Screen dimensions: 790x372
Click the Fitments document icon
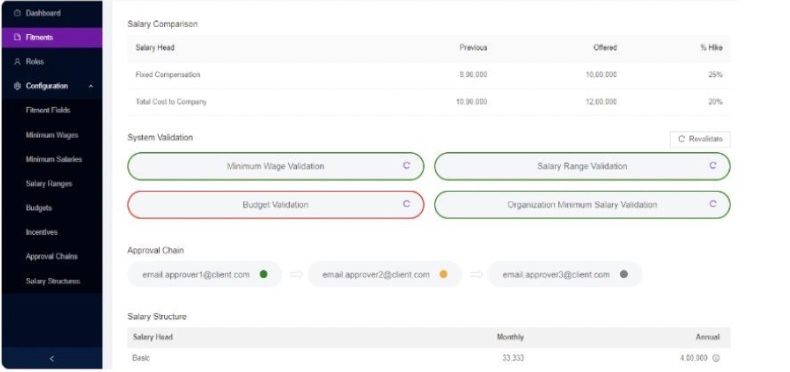coord(17,37)
